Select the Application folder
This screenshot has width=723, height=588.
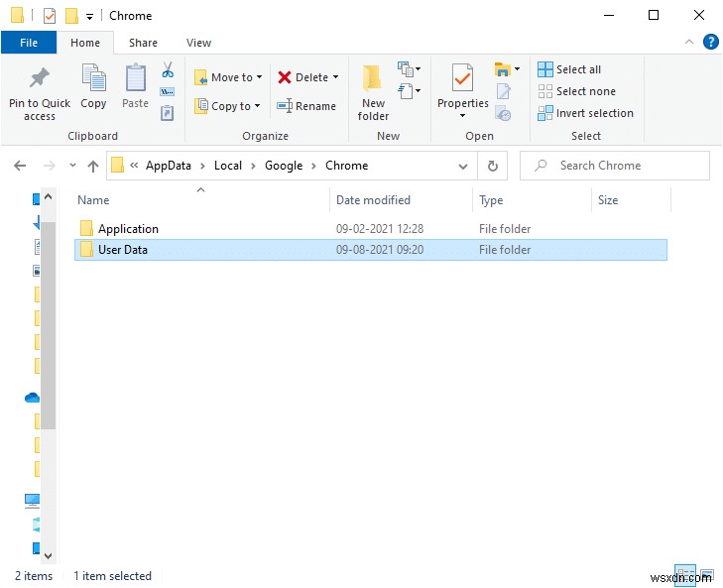[x=371, y=229]
